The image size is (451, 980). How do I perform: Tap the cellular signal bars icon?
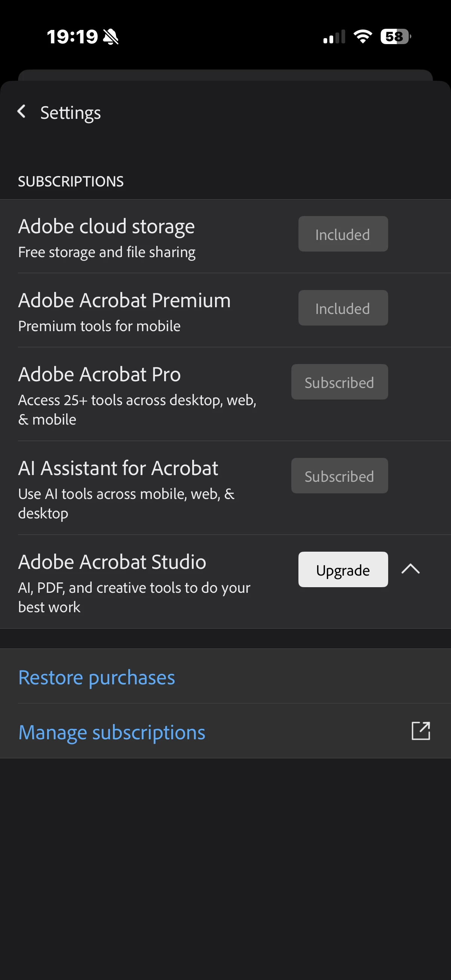(x=334, y=37)
